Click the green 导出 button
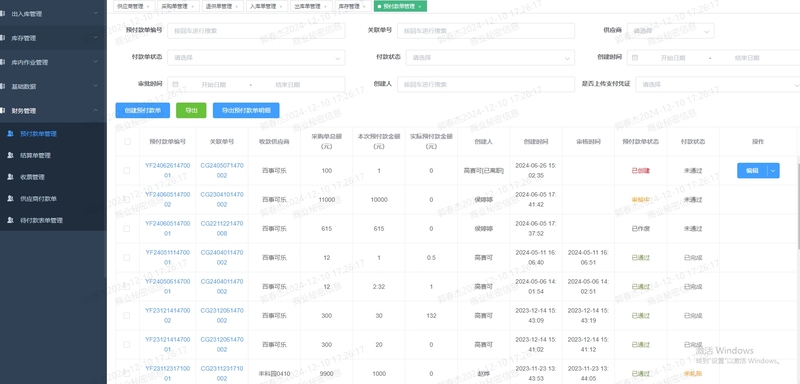800x384 pixels. (x=191, y=110)
